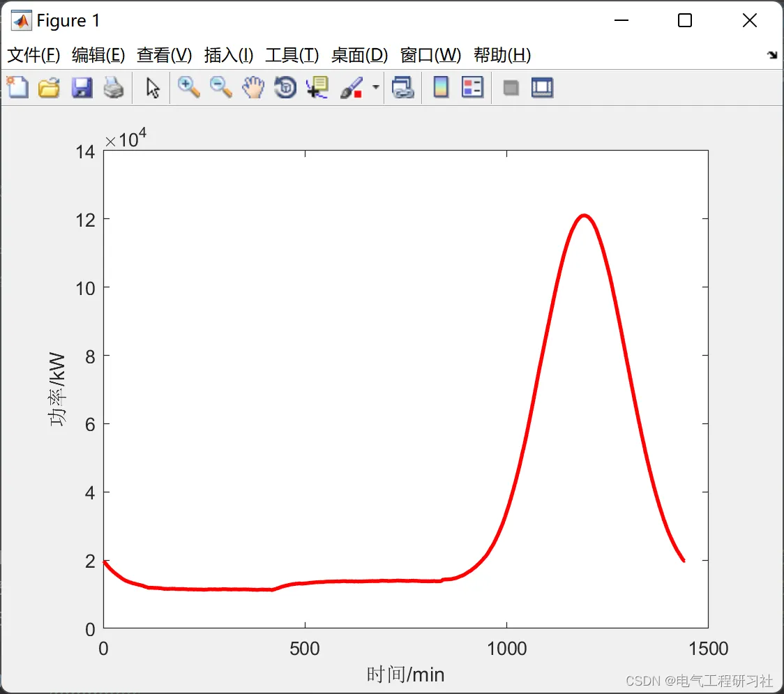Click the ×10^4 exponent label
Screen dimensions: 784x694
[126, 138]
